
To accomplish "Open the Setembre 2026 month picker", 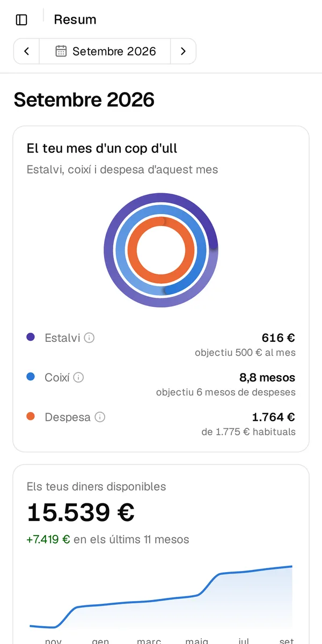I will click(105, 52).
